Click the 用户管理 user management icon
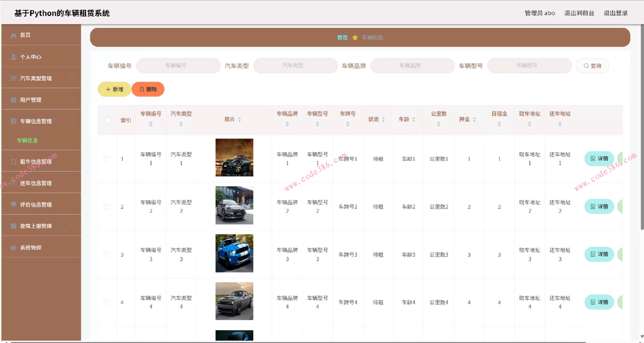Image resolution: width=644 pixels, height=343 pixels. pyautogui.click(x=13, y=99)
